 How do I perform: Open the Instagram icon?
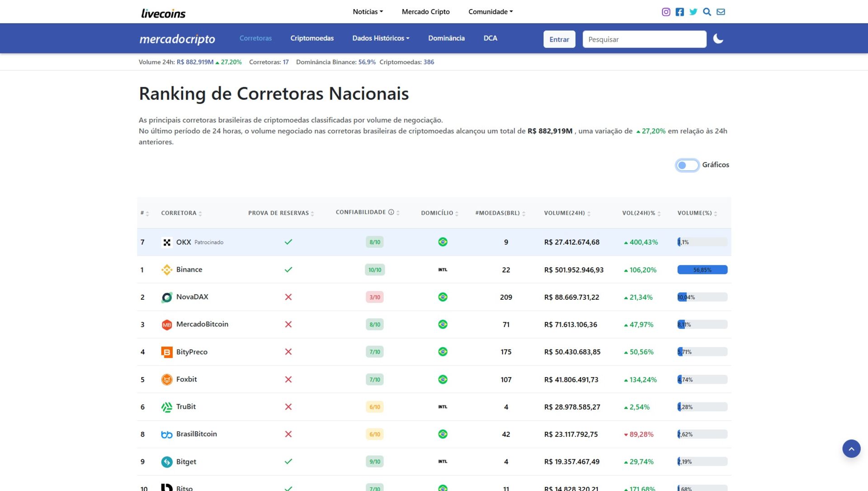point(665,12)
